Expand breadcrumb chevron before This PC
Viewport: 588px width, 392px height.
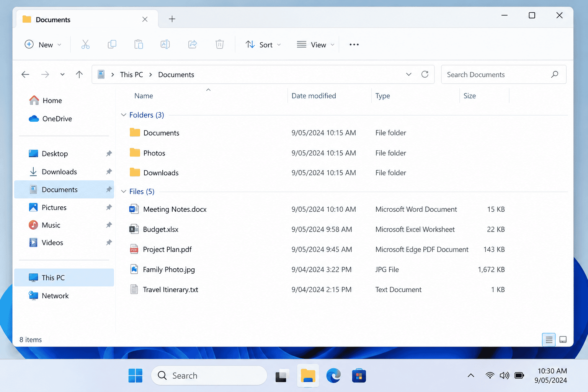click(113, 75)
